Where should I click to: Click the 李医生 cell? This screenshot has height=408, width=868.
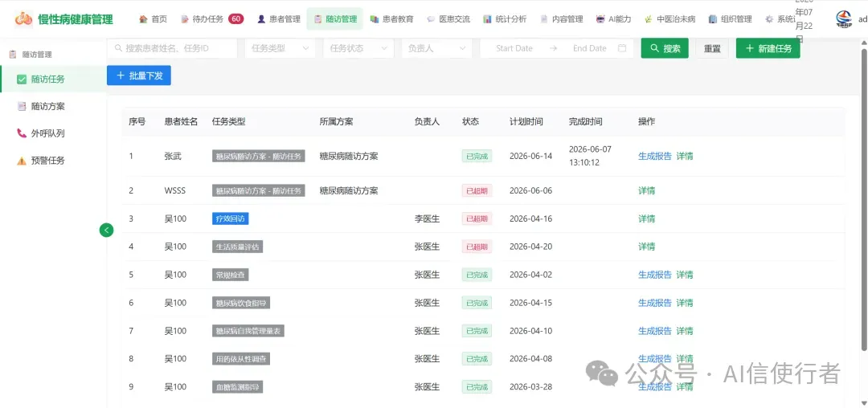(x=428, y=218)
